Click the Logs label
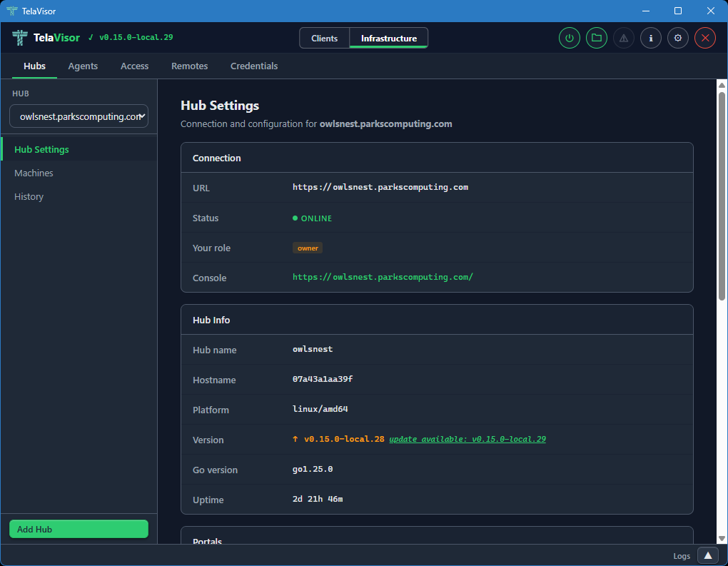 [681, 556]
